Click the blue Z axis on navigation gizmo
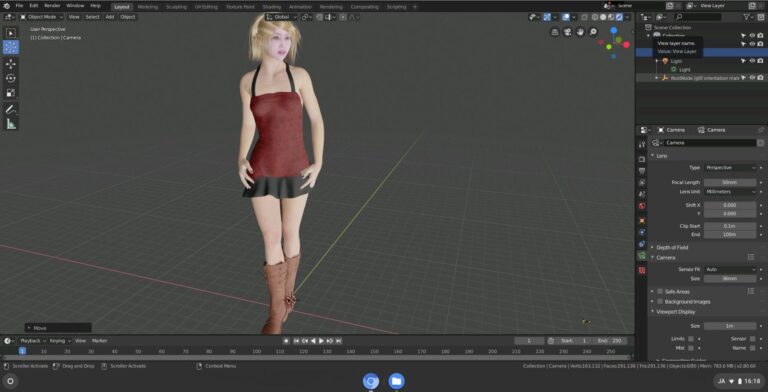Image resolution: width=768 pixels, height=392 pixels. (x=614, y=30)
